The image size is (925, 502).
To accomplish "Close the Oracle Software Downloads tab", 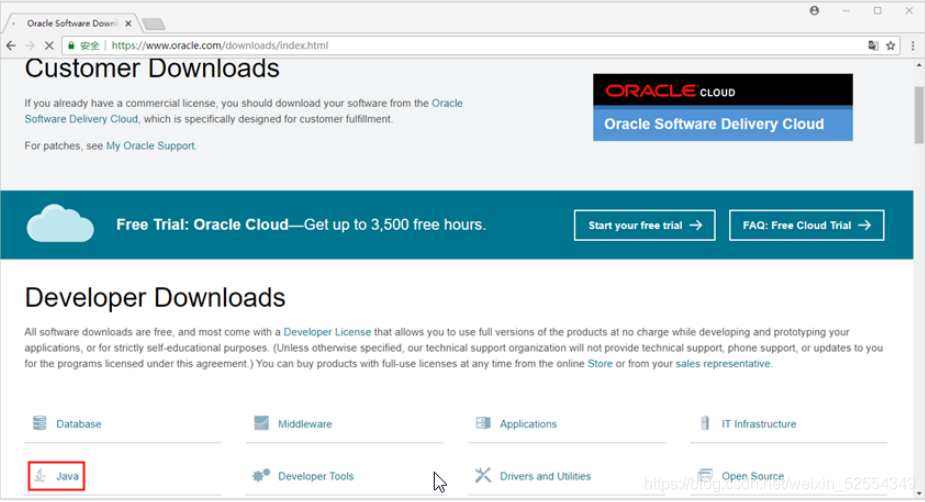I will 128,24.
